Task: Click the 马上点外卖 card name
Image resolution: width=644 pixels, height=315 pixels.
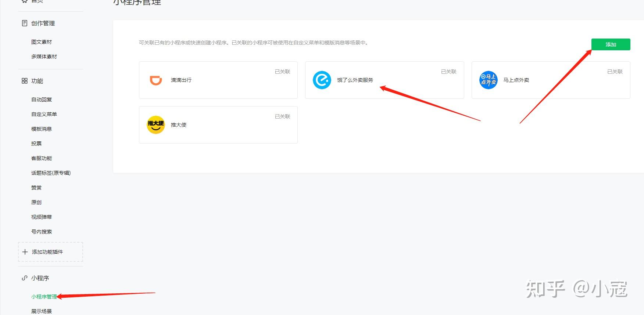Action: [x=516, y=80]
